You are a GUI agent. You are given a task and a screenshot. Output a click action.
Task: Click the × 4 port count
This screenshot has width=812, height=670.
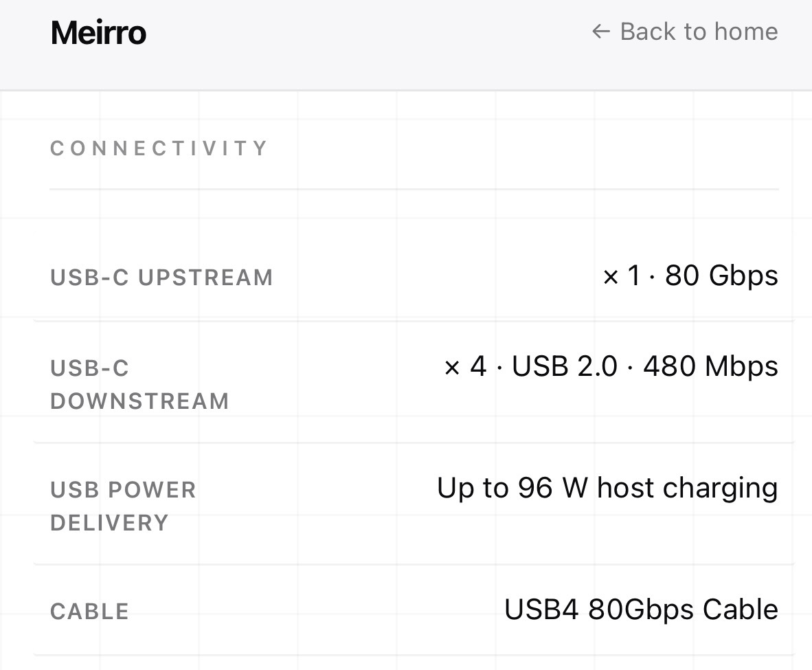click(465, 366)
